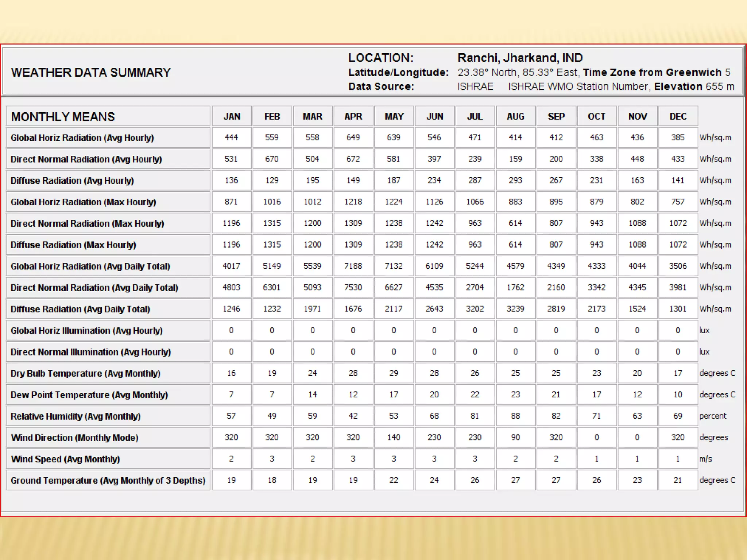The width and height of the screenshot is (747, 560).
Task: Select Dew Point Temperature row label
Action: pos(89,395)
